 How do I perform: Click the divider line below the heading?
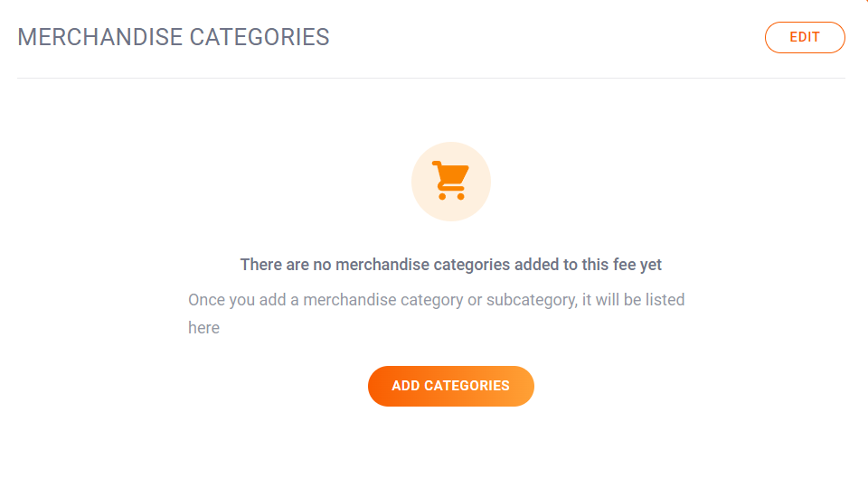[x=431, y=78]
